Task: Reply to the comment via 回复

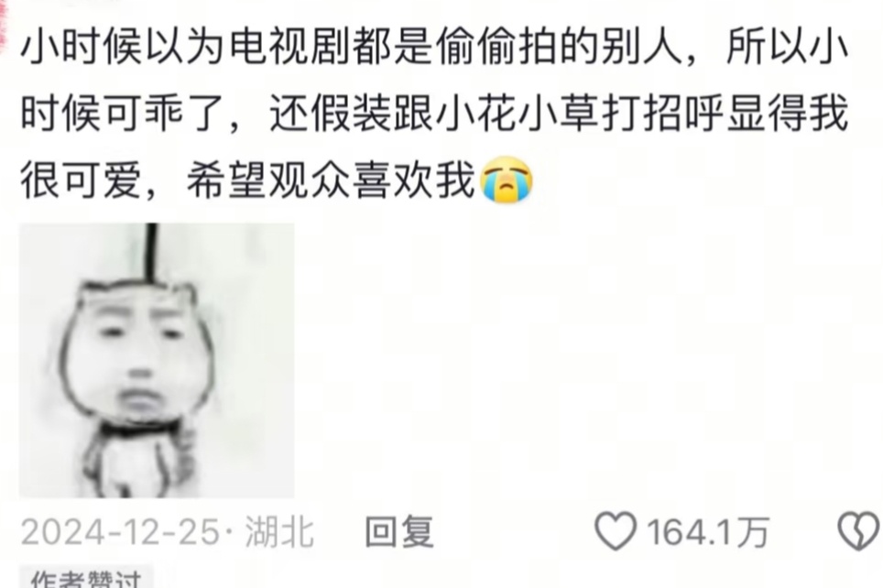Action: pyautogui.click(x=399, y=531)
